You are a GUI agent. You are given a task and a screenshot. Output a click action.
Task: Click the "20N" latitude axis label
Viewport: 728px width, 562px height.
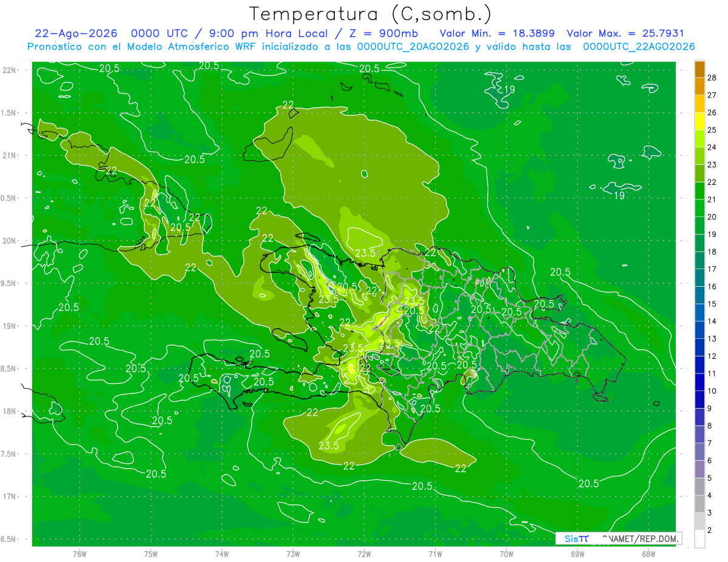coord(8,241)
